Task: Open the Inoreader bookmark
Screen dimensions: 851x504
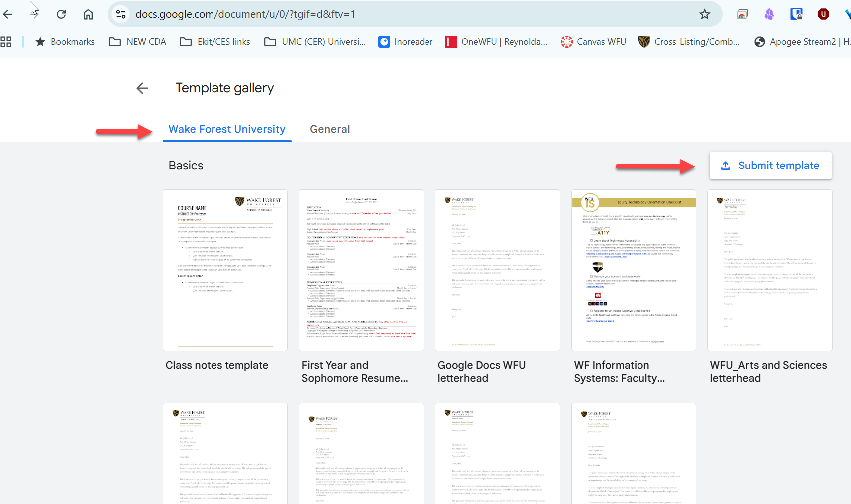Action: (405, 42)
